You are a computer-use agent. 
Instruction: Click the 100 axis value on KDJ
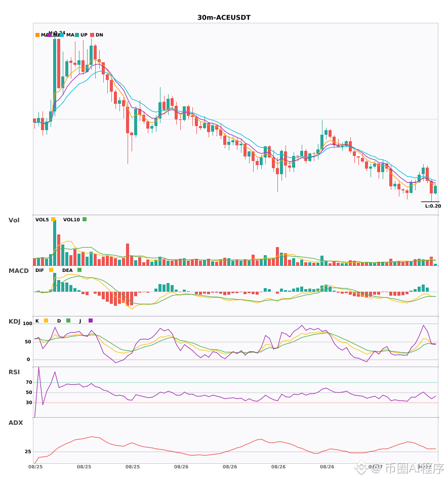28,324
